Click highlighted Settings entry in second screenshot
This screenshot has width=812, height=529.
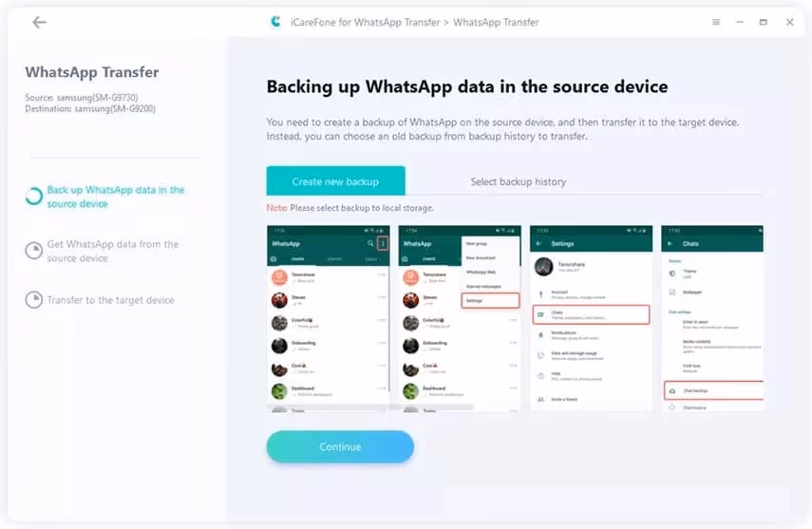490,300
